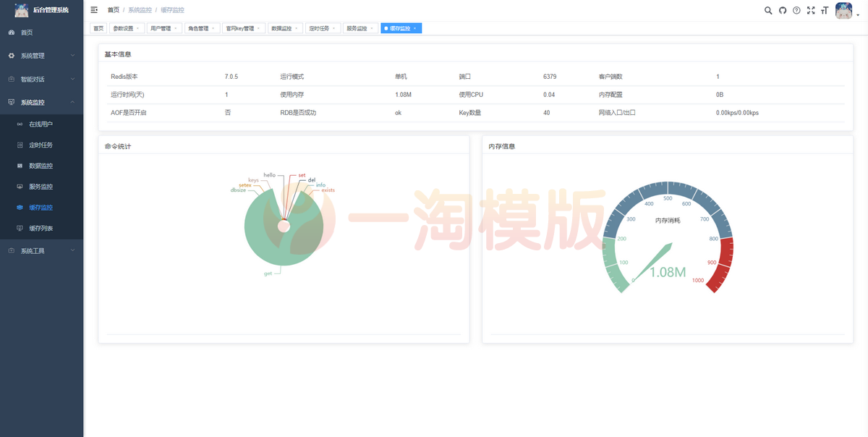Open the help question-mark icon
The height and width of the screenshot is (437, 868).
pyautogui.click(x=796, y=10)
